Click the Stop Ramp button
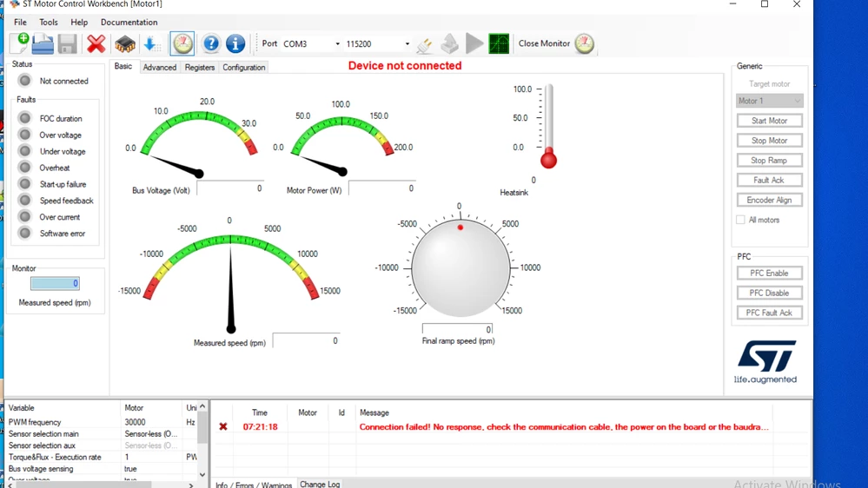 point(770,161)
